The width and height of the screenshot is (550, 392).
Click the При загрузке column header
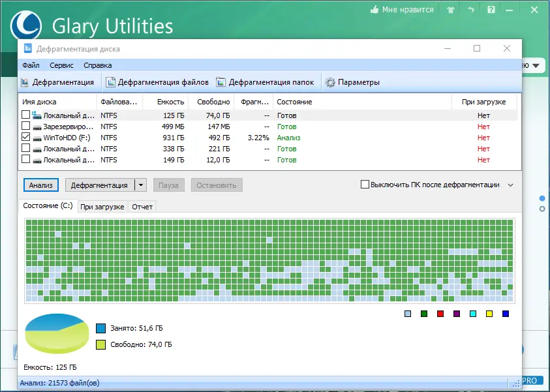point(483,102)
